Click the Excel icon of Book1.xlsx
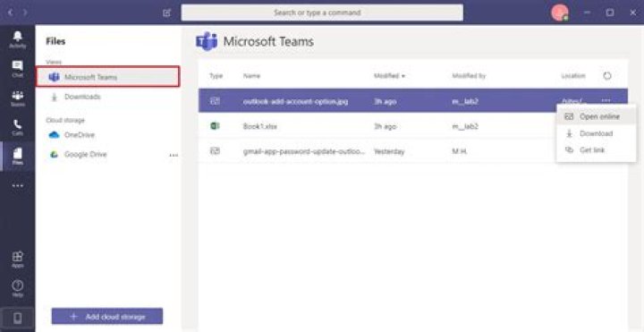Viewport: 644px width, 332px height. coord(215,126)
